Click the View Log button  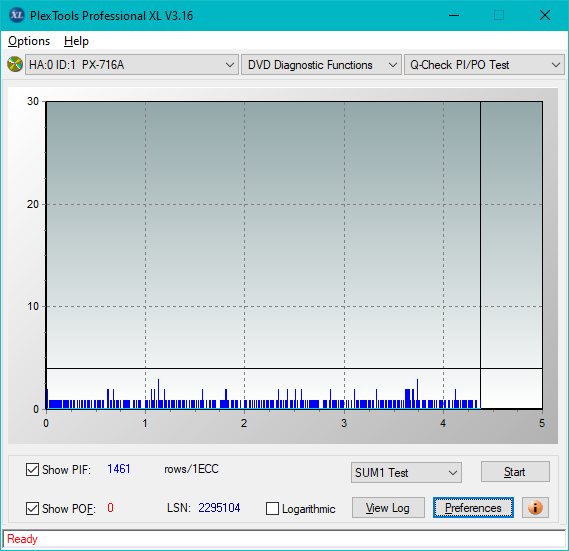(388, 507)
